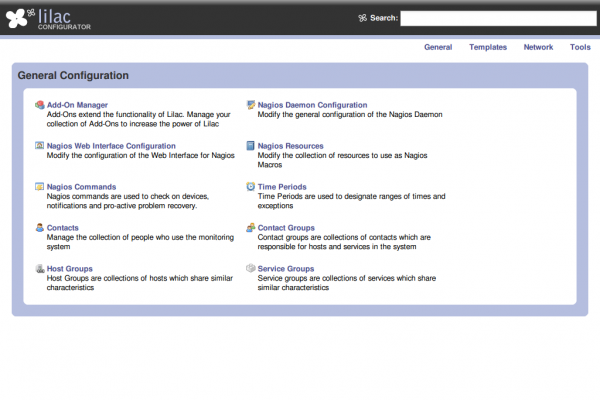Screen dimensions: 600x400
Task: Open the General menu
Action: click(438, 47)
